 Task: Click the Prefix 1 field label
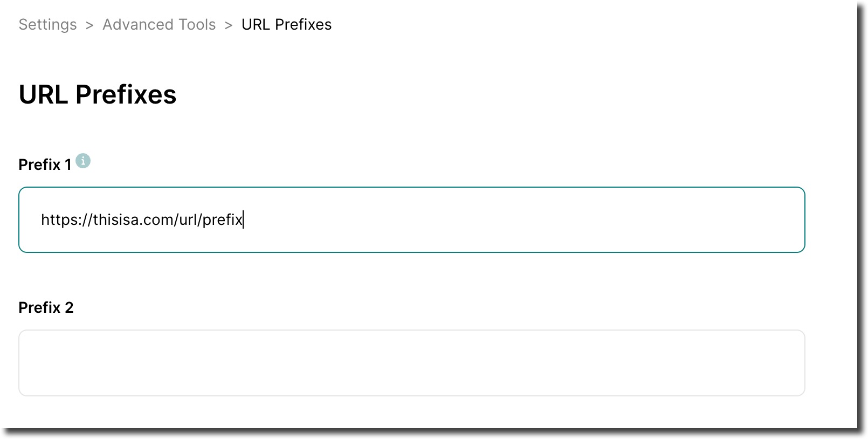click(x=45, y=164)
